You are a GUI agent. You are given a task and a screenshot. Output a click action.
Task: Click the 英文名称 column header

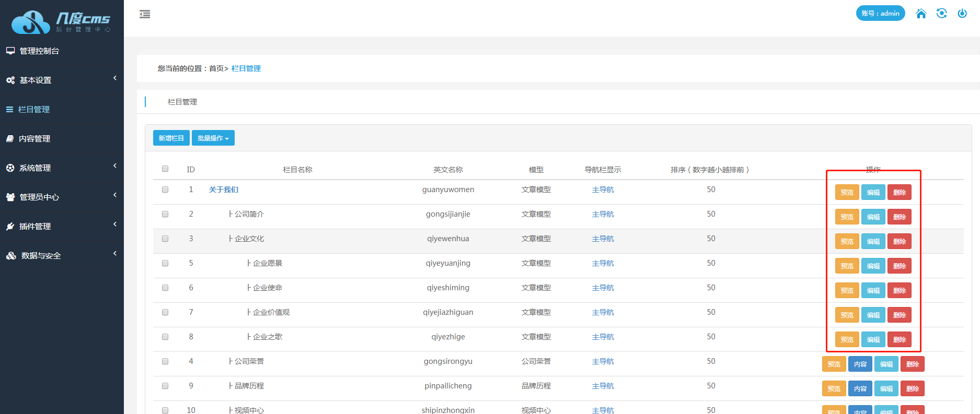[x=448, y=170]
